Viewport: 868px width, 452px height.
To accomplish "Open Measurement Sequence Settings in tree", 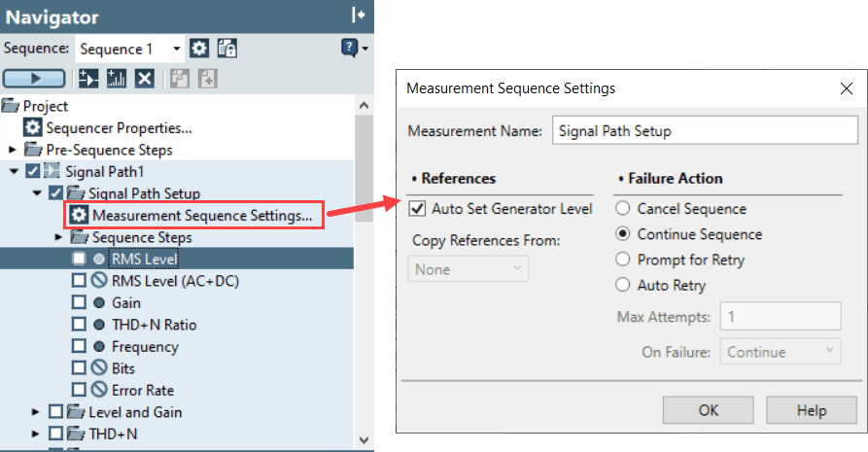I will 202,215.
